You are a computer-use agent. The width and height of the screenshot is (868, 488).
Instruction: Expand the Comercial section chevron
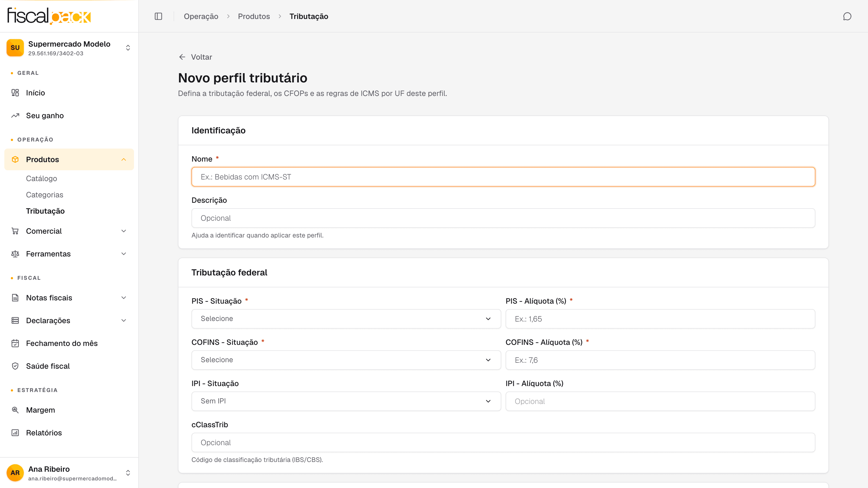(x=124, y=231)
